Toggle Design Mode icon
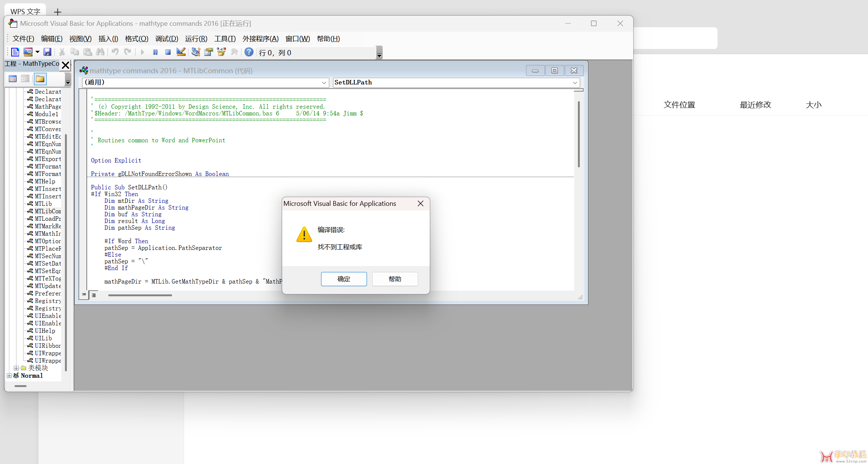This screenshot has height=464, width=868. pos(181,52)
